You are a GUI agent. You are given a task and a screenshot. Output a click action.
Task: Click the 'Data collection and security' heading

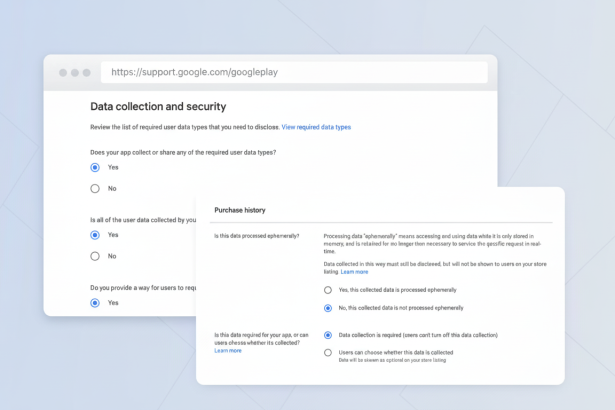point(158,106)
